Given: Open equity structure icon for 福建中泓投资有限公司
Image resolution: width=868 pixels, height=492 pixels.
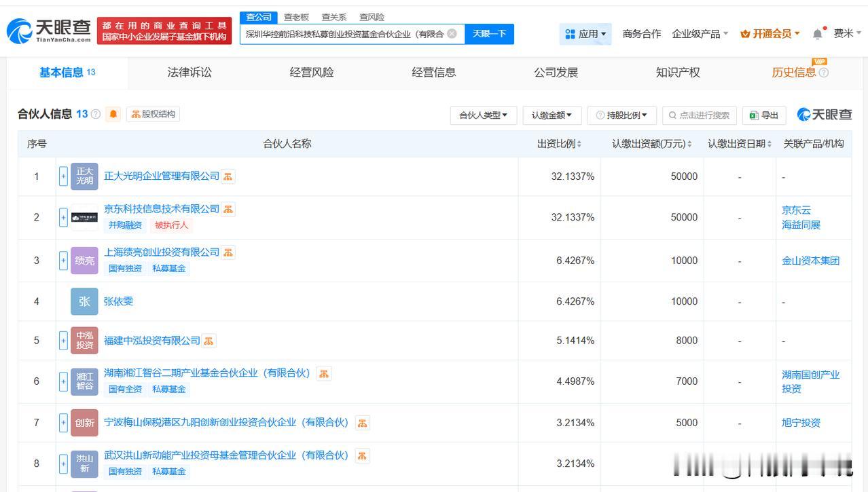Looking at the screenshot, I should point(209,341).
